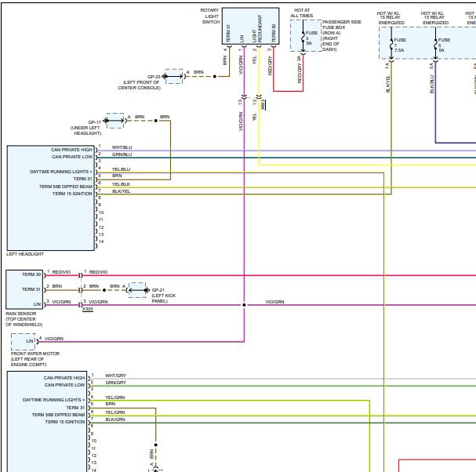The height and width of the screenshot is (472, 476).
Task: Click VIO/GRN label at wiper motor pin 4
Action: point(54,339)
